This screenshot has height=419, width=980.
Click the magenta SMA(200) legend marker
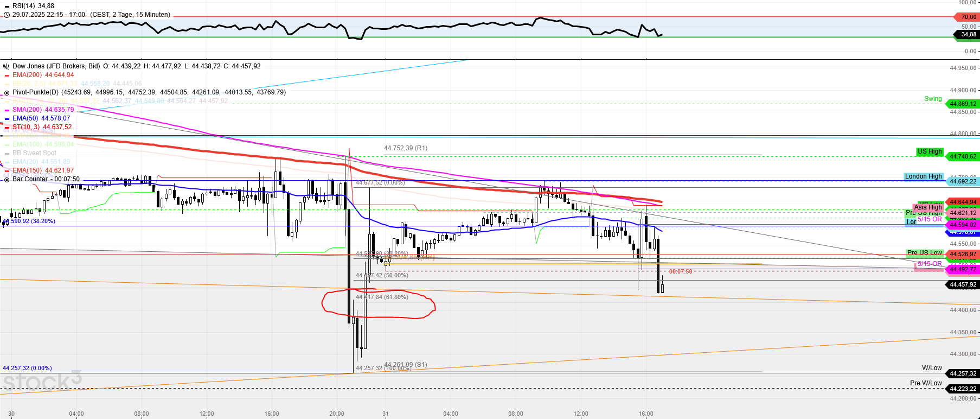tap(7, 110)
